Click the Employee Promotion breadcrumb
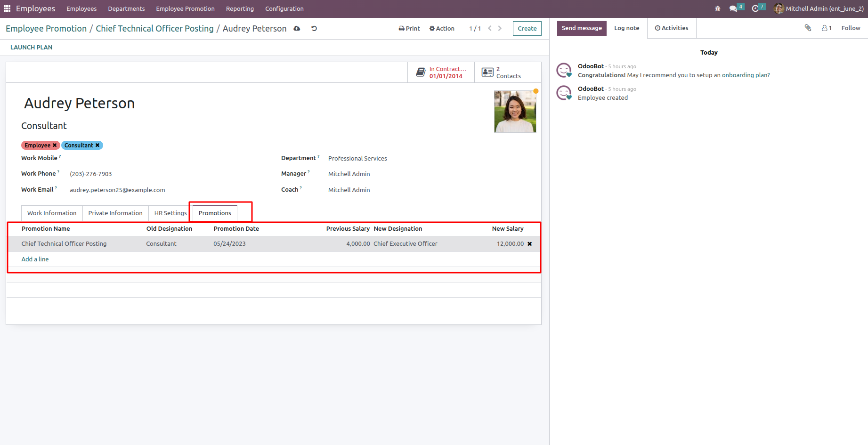 [46, 29]
